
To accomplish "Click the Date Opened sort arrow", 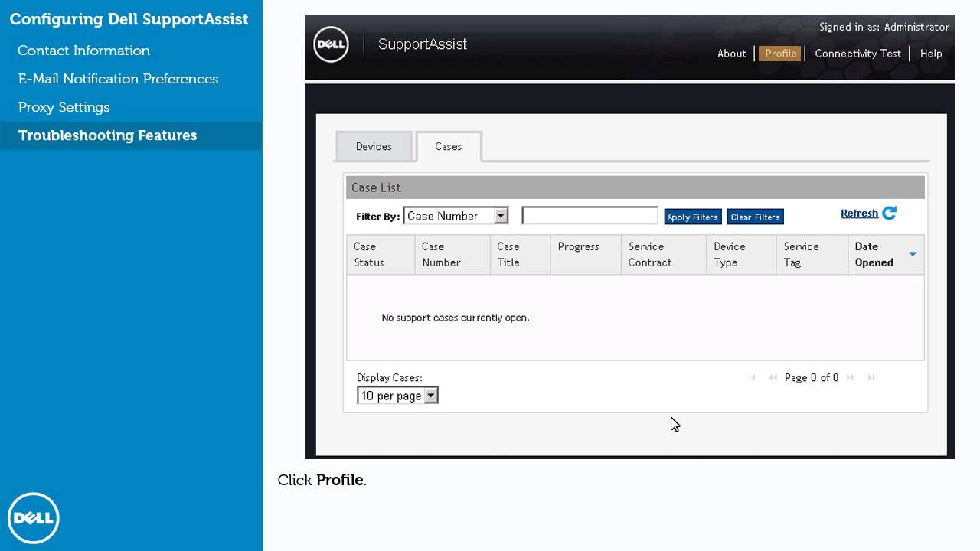I will [913, 254].
